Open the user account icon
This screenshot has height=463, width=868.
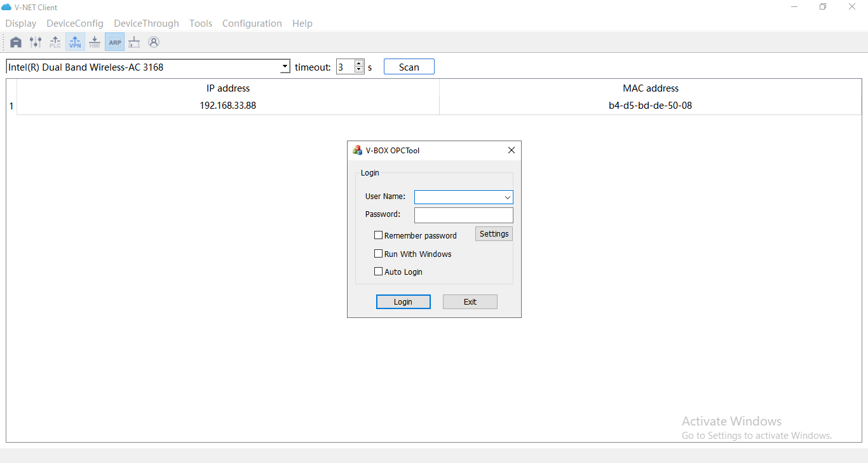[154, 41]
